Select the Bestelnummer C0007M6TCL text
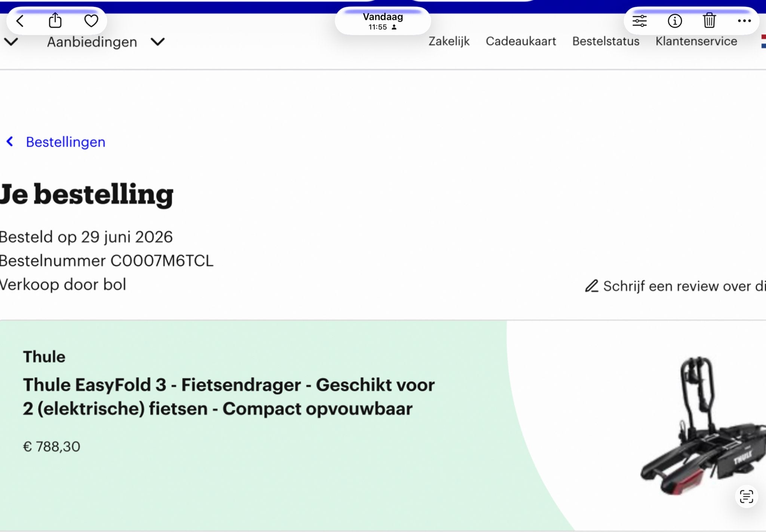Screen dimensions: 766x532 click(x=107, y=261)
